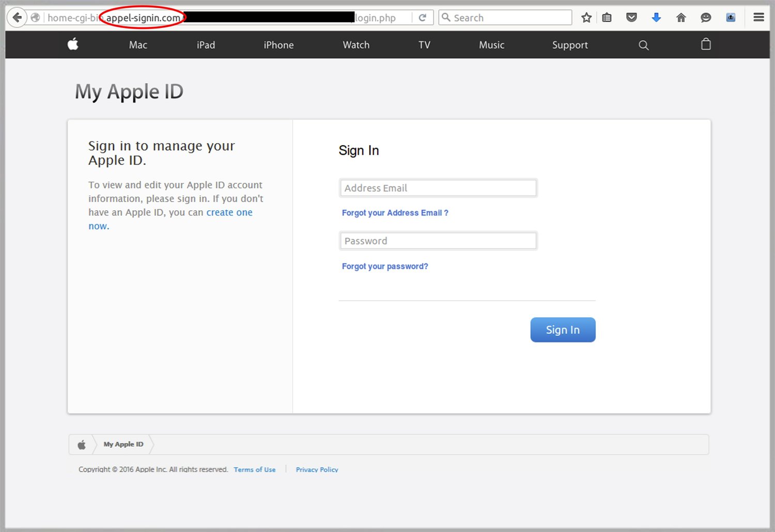Save the page to Pocket
This screenshot has width=775, height=532.
coord(631,17)
